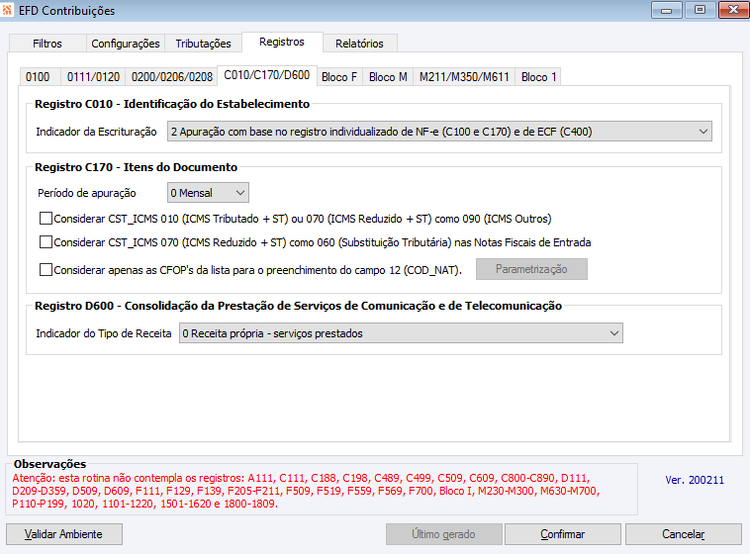Expand the Indicador da Escrituração dropdown

point(439,132)
